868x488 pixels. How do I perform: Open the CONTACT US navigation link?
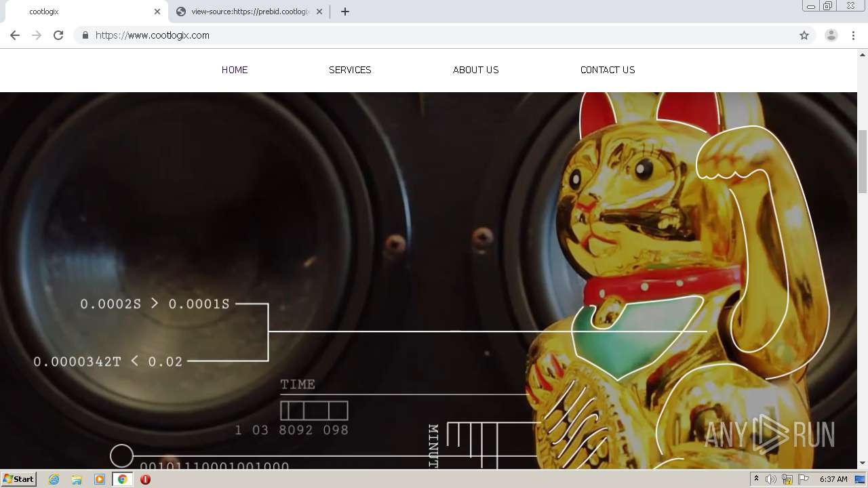tap(608, 70)
